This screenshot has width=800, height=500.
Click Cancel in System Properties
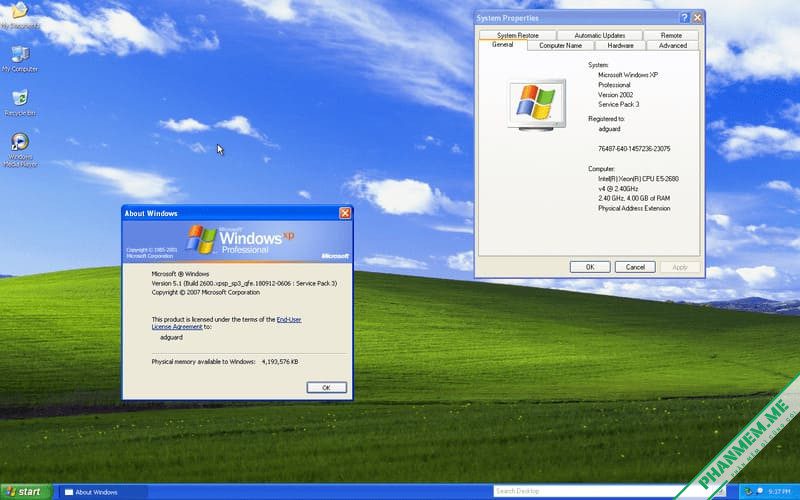click(x=635, y=267)
